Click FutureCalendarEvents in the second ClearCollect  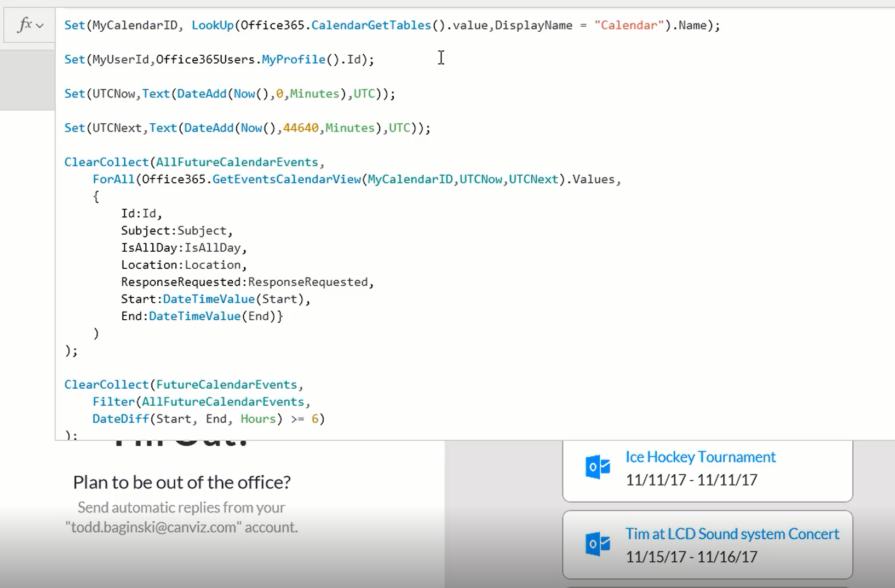(x=226, y=385)
